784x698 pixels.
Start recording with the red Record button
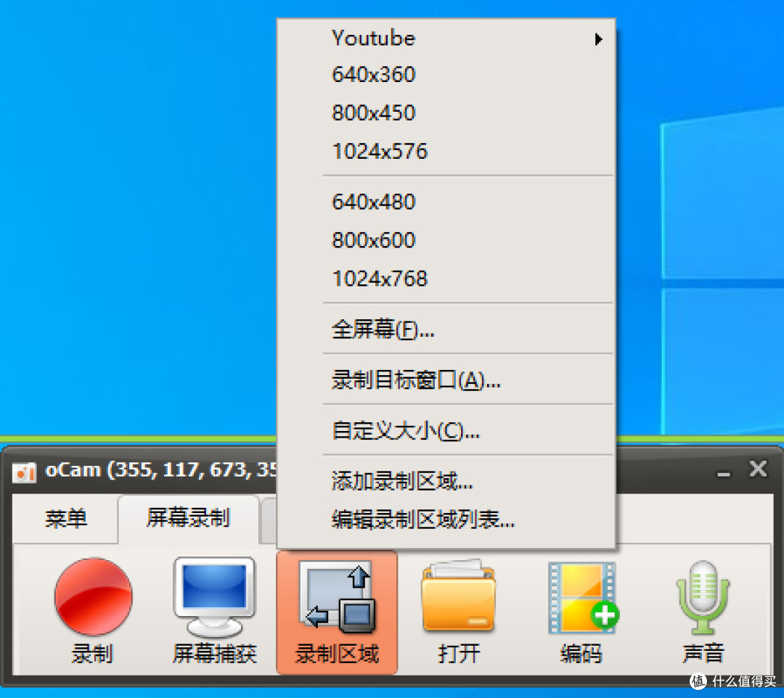tap(93, 596)
